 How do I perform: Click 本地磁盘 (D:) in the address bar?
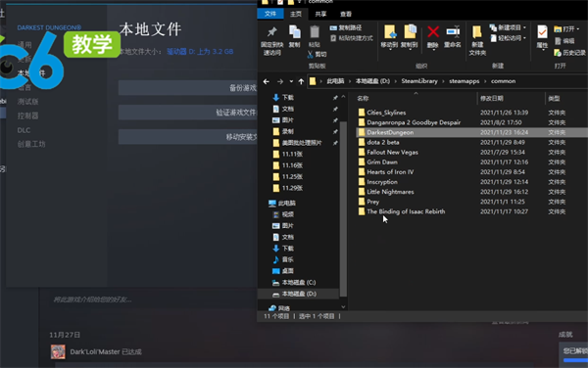[x=372, y=81]
